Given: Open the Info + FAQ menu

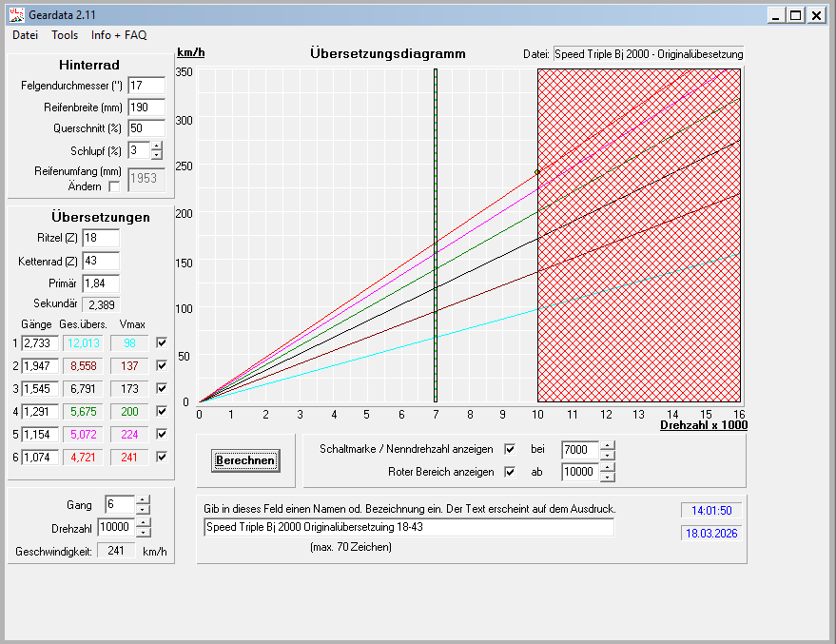Looking at the screenshot, I should [119, 35].
